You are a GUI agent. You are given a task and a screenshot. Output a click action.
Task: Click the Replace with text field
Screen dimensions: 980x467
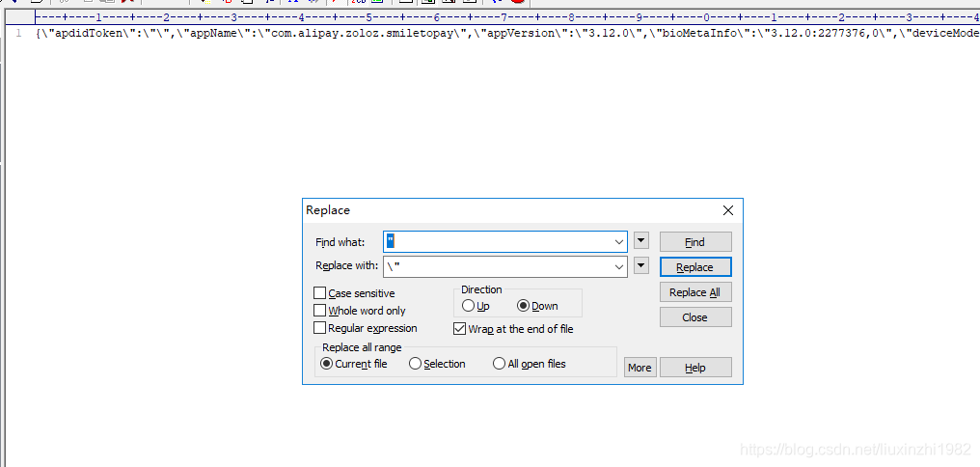505,266
